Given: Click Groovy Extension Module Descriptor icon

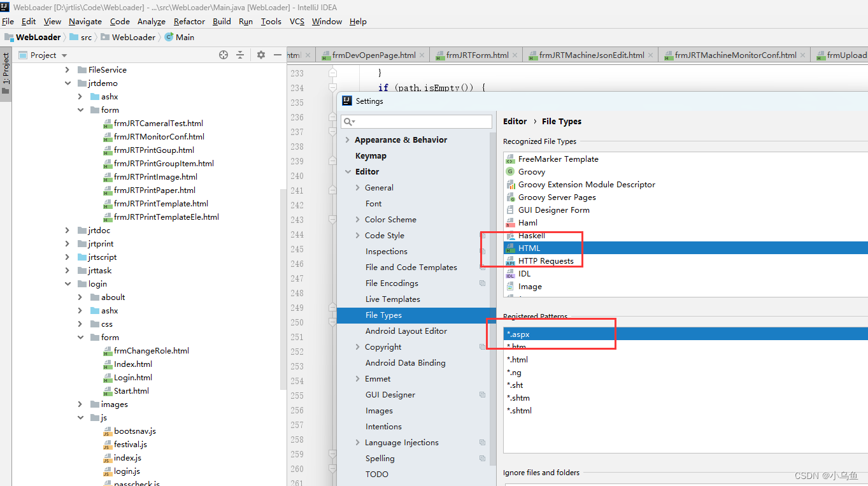Looking at the screenshot, I should (x=510, y=185).
